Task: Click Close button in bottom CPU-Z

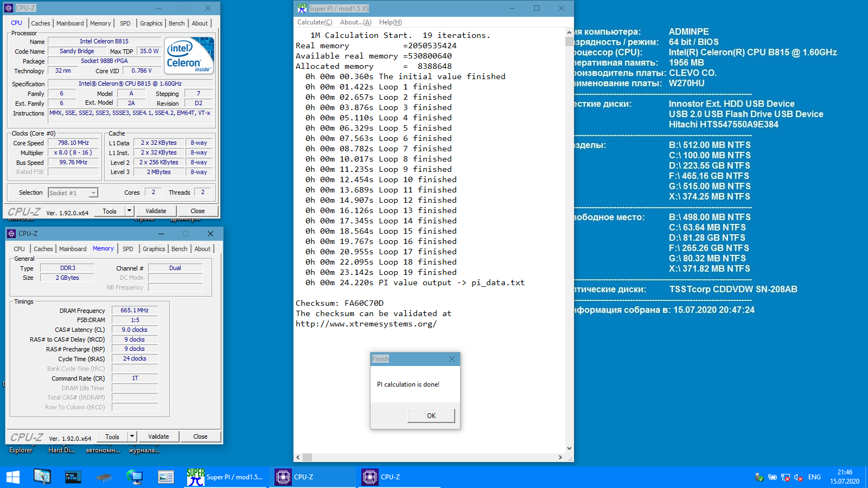Action: click(200, 436)
